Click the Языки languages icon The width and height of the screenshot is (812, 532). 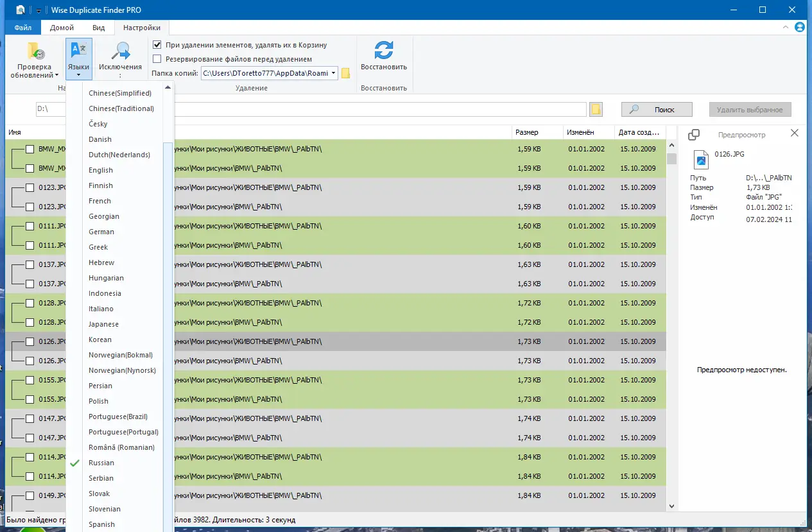point(78,51)
